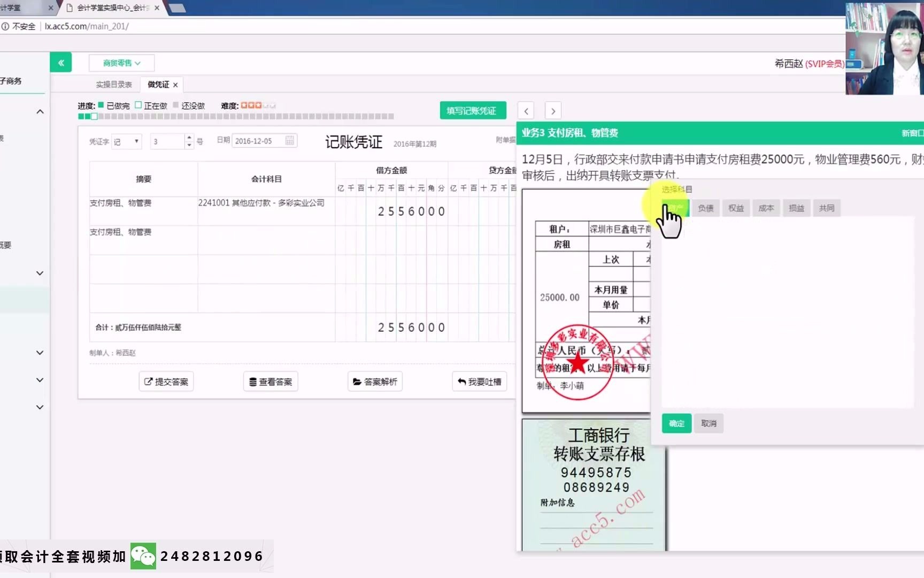Viewport: 924px width, 578px height.
Task: Click difficulty star rating
Action: [258, 105]
